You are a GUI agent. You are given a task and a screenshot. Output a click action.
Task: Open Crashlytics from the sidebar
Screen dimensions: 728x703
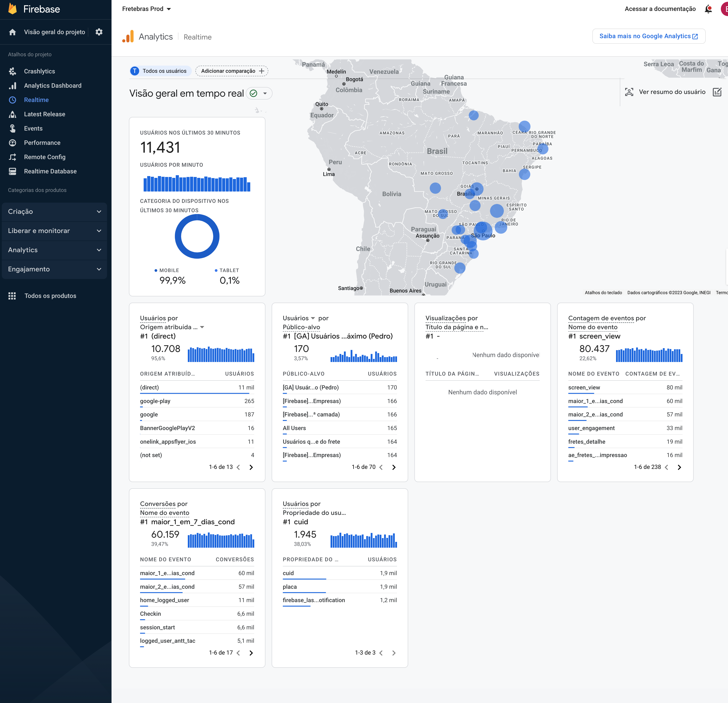point(39,71)
